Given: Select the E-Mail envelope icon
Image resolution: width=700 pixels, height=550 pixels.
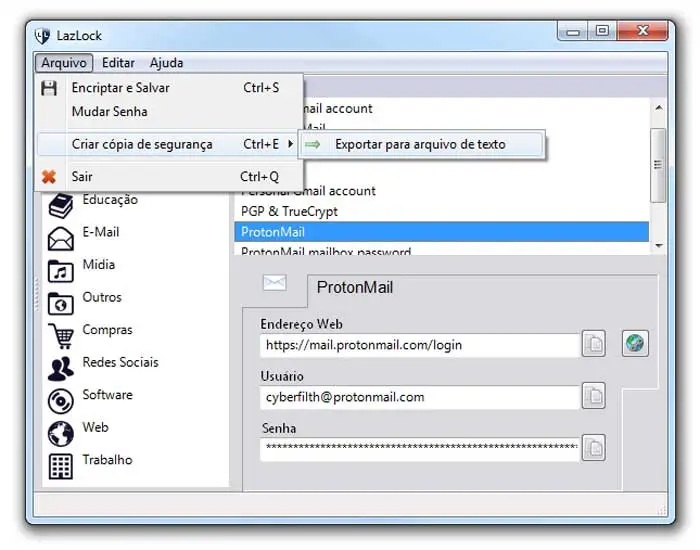Looking at the screenshot, I should click(x=61, y=238).
